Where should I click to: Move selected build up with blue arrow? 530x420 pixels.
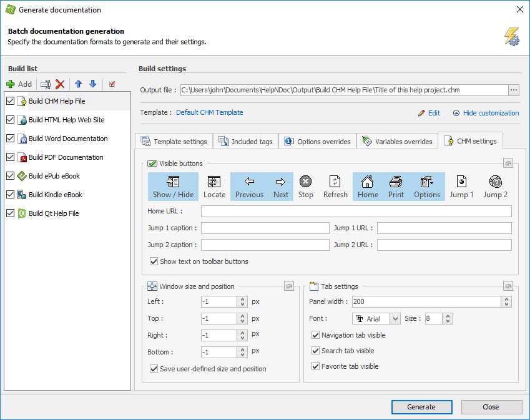(x=78, y=84)
